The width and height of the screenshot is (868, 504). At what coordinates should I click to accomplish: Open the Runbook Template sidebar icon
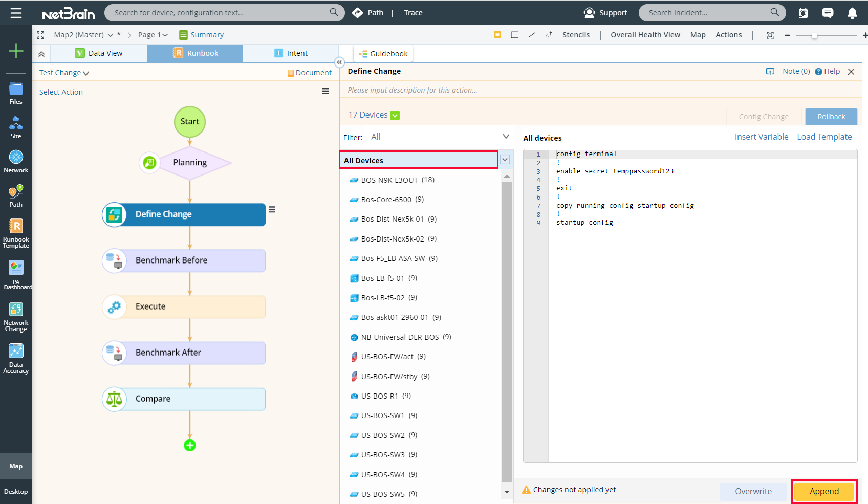pos(16,233)
